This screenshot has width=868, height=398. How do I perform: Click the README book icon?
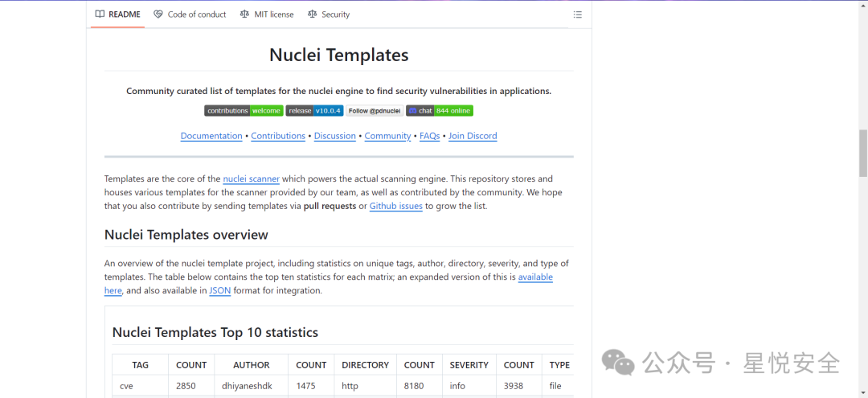100,14
